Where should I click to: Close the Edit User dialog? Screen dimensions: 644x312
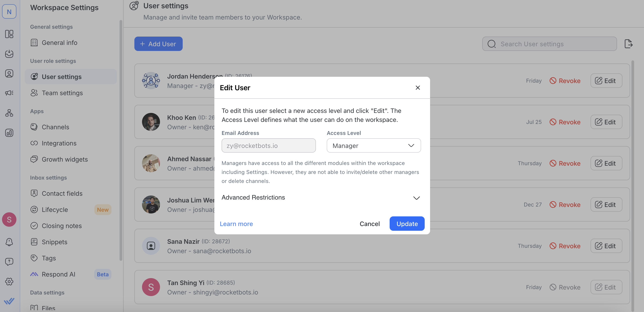click(417, 88)
